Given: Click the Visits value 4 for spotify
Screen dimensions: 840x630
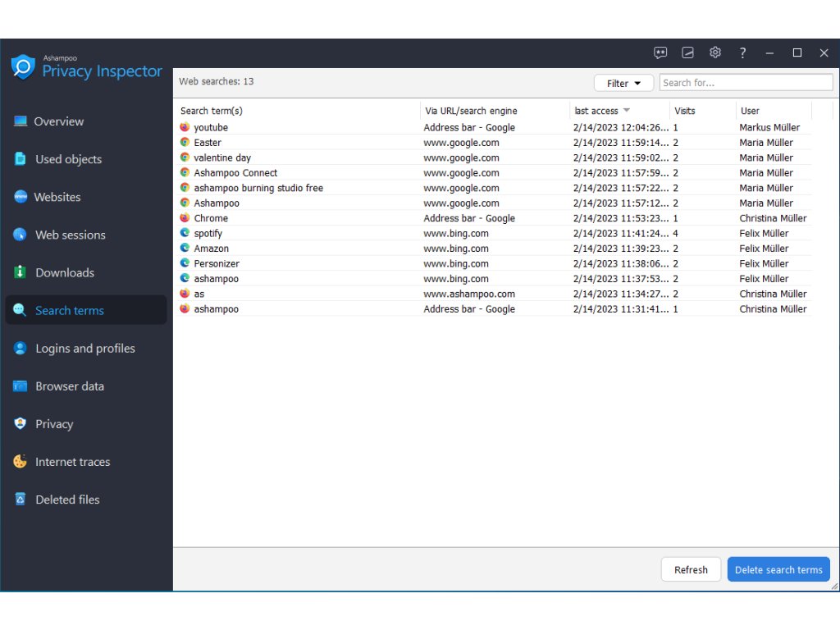Looking at the screenshot, I should point(676,233).
